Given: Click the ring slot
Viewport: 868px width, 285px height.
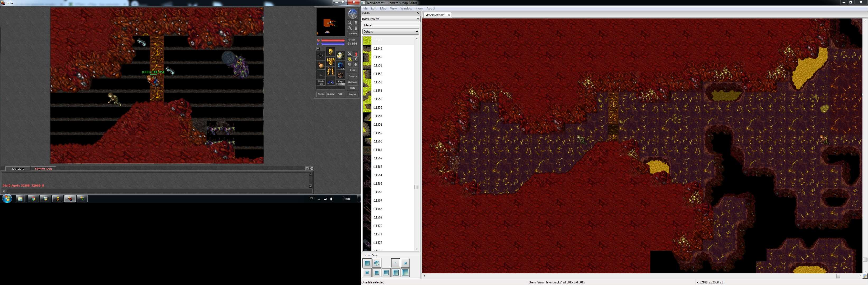Looking at the screenshot, I should point(321,75).
